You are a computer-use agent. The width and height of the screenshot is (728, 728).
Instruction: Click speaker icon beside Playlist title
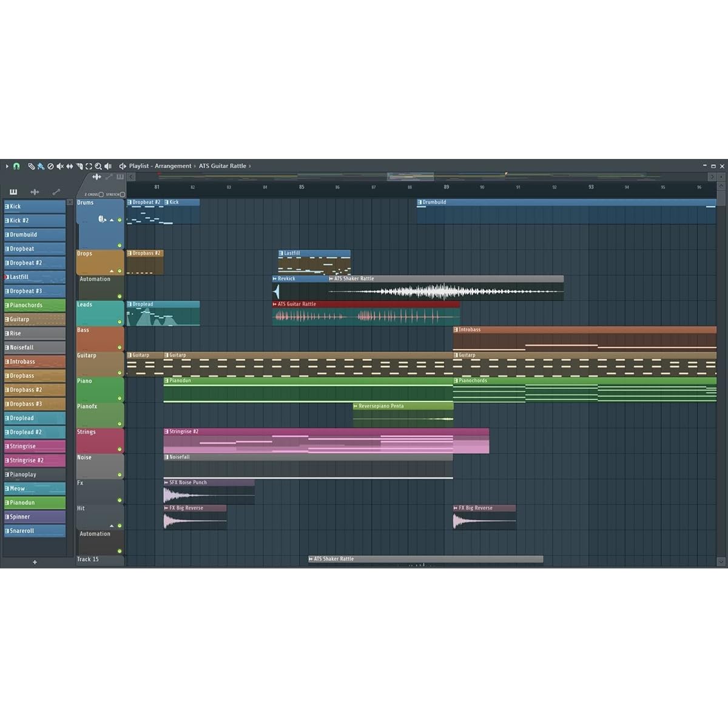click(123, 166)
